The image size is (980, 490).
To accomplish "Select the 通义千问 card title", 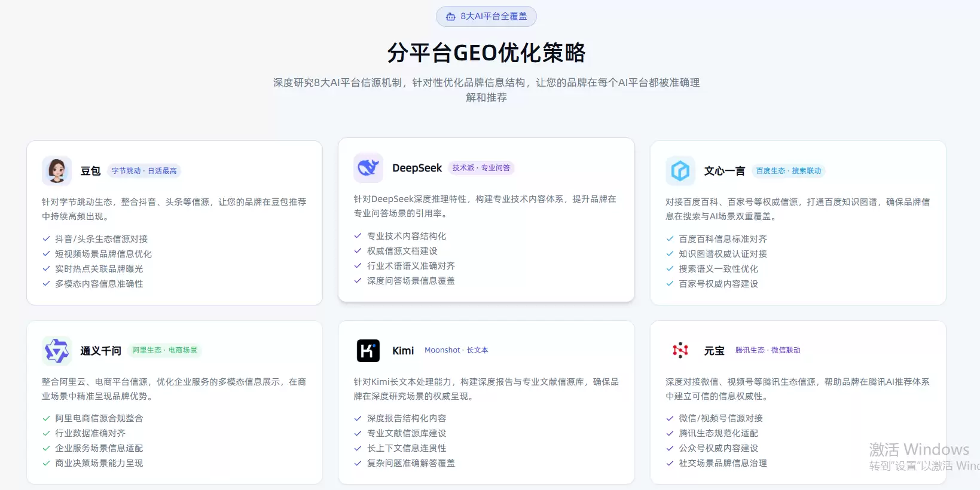I will click(101, 351).
